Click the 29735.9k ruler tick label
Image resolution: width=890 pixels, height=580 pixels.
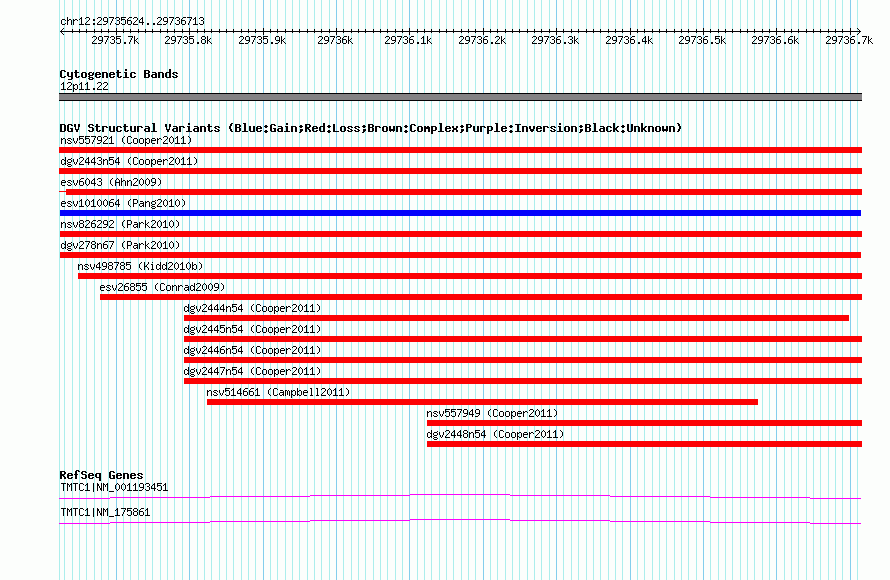(262, 40)
